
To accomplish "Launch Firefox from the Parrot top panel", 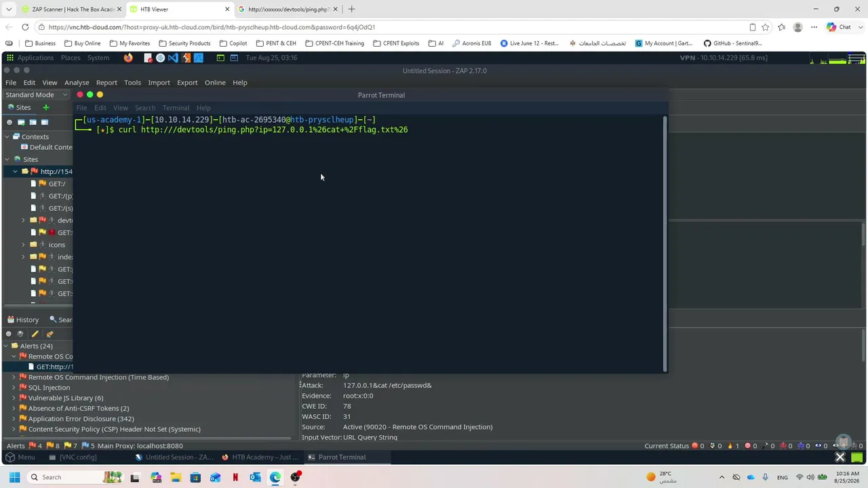I will [x=128, y=58].
